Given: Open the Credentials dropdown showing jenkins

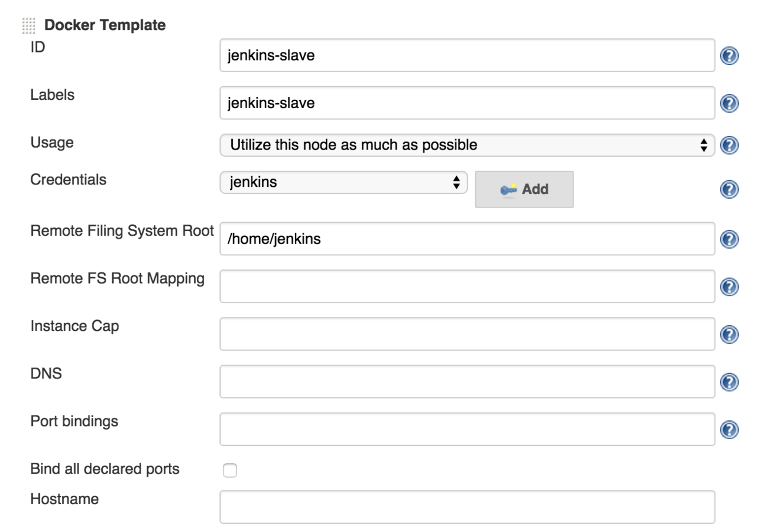Looking at the screenshot, I should coord(343,182).
